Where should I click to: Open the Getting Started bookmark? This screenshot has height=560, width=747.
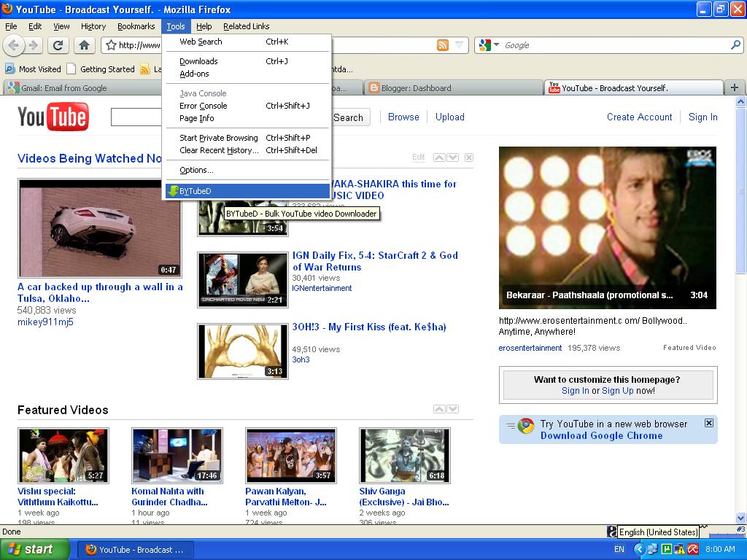point(101,69)
